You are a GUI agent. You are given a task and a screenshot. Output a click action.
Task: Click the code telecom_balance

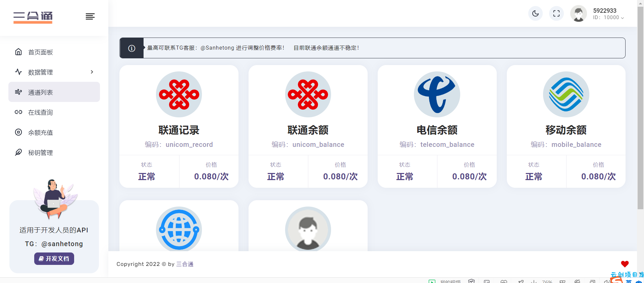(x=447, y=145)
